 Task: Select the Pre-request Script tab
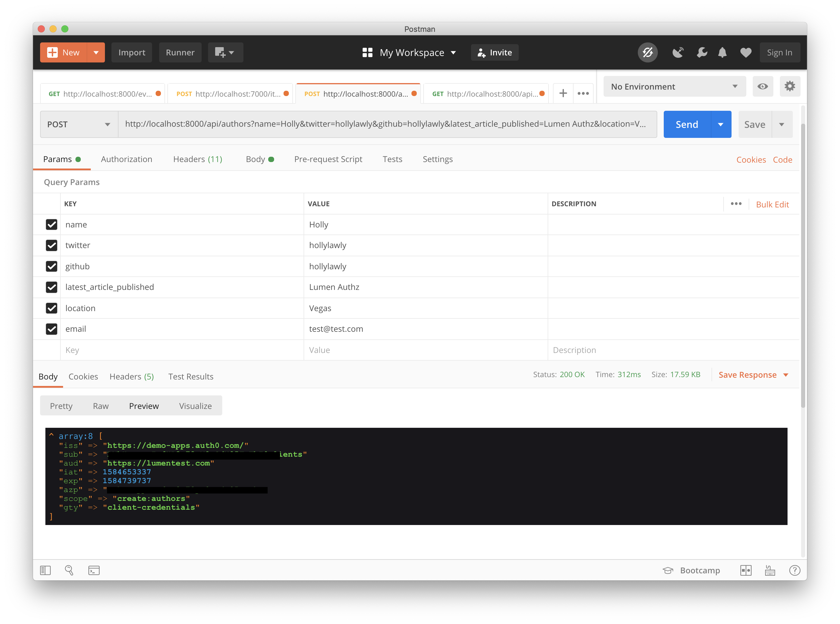328,159
